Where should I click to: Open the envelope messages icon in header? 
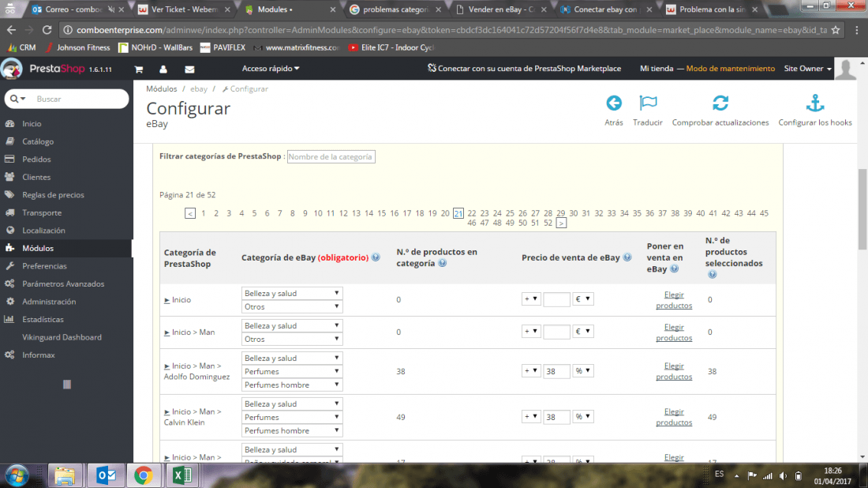189,69
